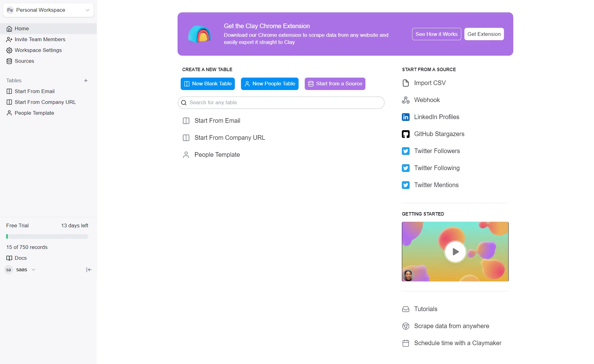Collapse the sidebar using the arrow icon

coord(89,270)
